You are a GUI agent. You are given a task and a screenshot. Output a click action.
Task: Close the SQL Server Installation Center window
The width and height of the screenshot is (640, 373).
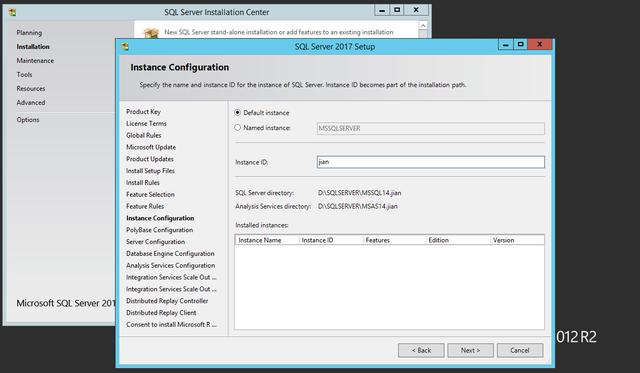click(x=416, y=10)
